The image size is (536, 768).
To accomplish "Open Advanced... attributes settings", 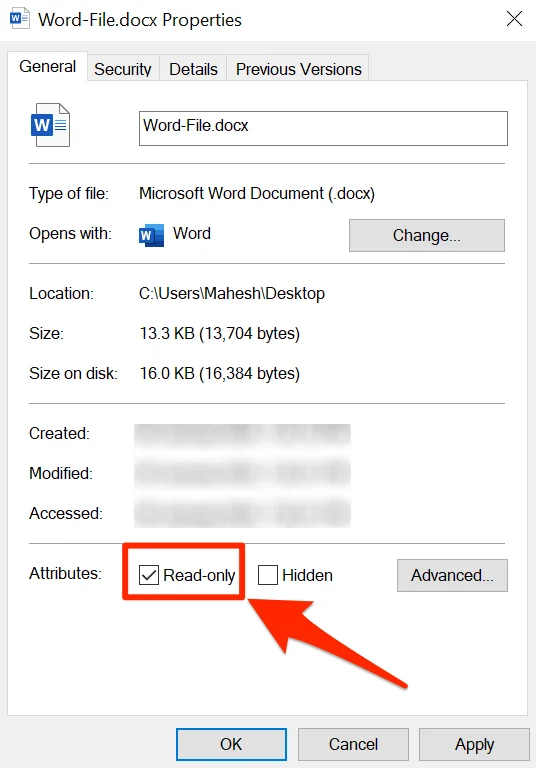I will (x=452, y=576).
